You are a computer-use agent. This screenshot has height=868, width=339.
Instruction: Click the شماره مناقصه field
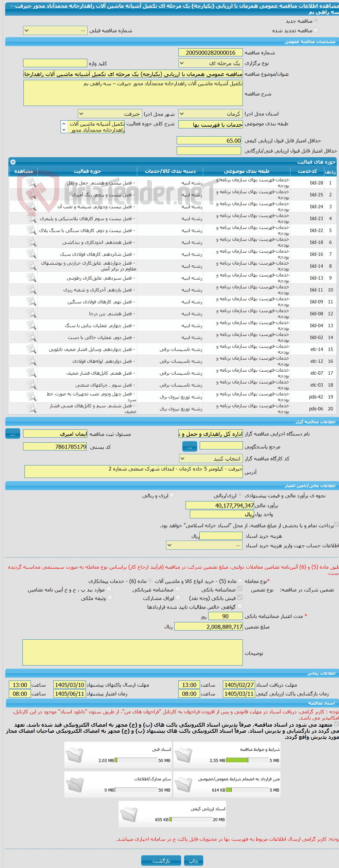click(x=211, y=53)
